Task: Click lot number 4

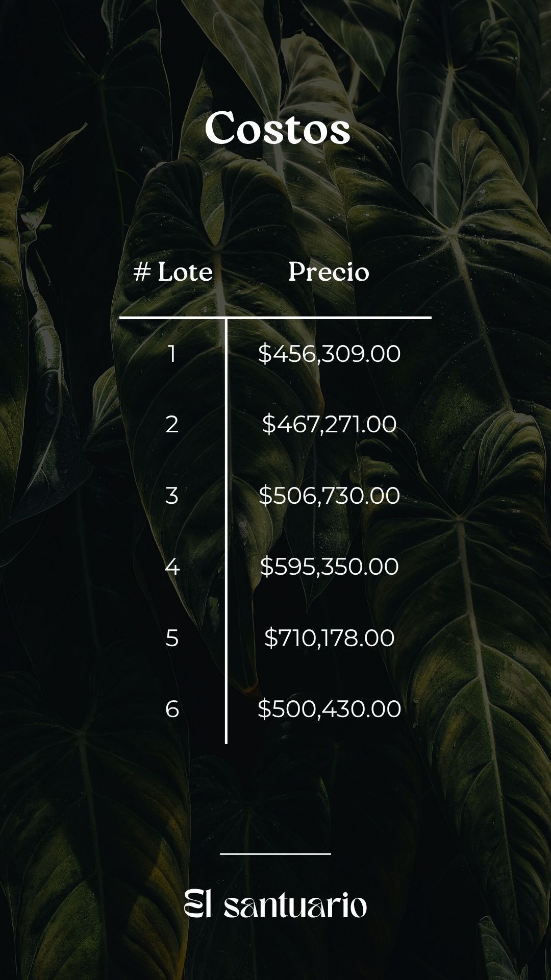Action: [172, 567]
